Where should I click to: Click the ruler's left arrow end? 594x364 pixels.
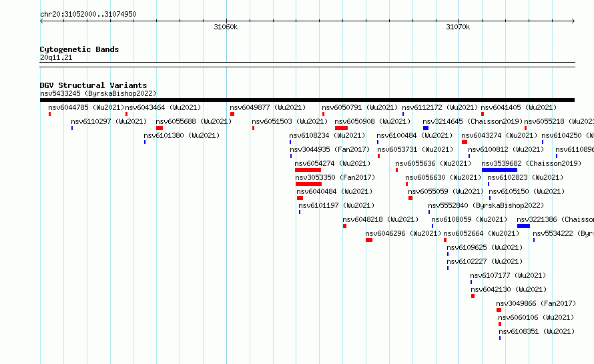(x=41, y=21)
